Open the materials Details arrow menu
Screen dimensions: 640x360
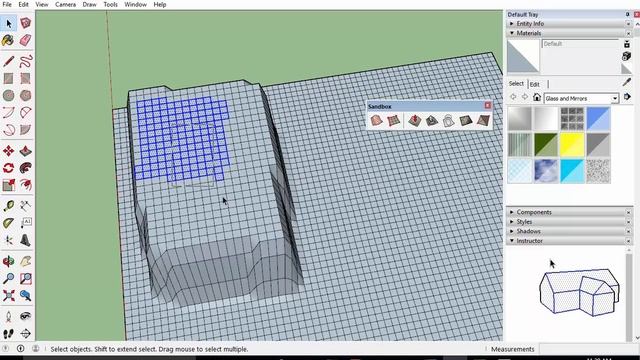point(627,97)
